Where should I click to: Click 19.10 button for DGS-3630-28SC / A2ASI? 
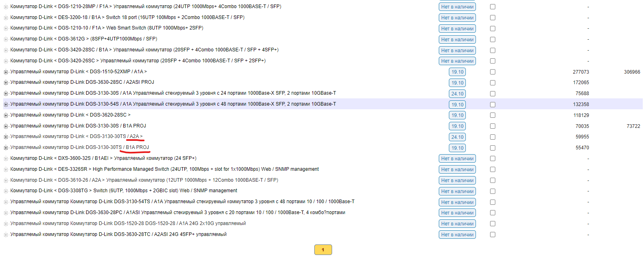point(457,83)
